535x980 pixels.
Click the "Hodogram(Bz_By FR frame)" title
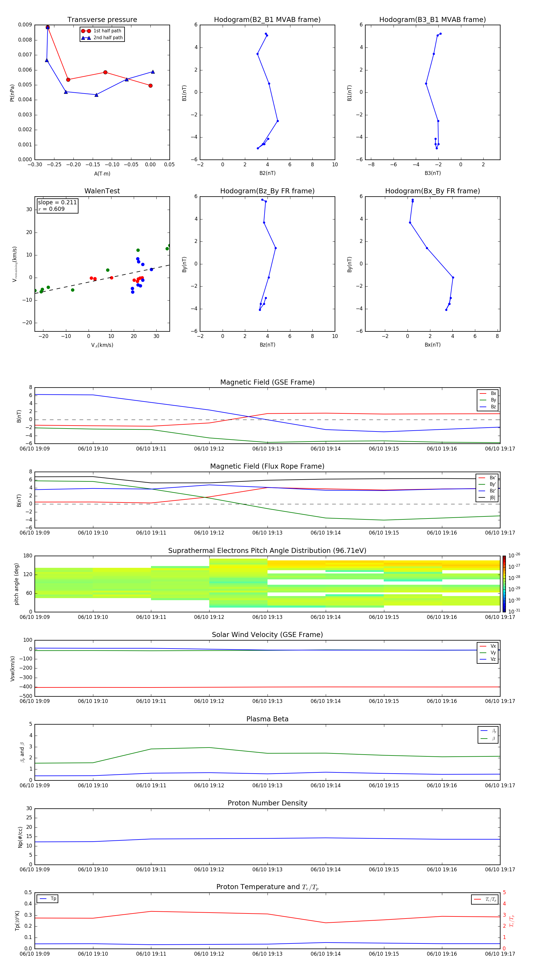(267, 191)
